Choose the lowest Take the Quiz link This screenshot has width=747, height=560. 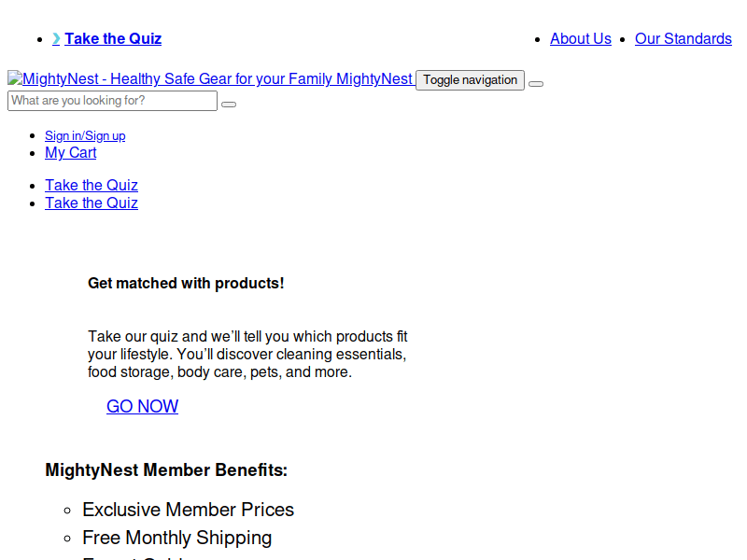pyautogui.click(x=92, y=203)
